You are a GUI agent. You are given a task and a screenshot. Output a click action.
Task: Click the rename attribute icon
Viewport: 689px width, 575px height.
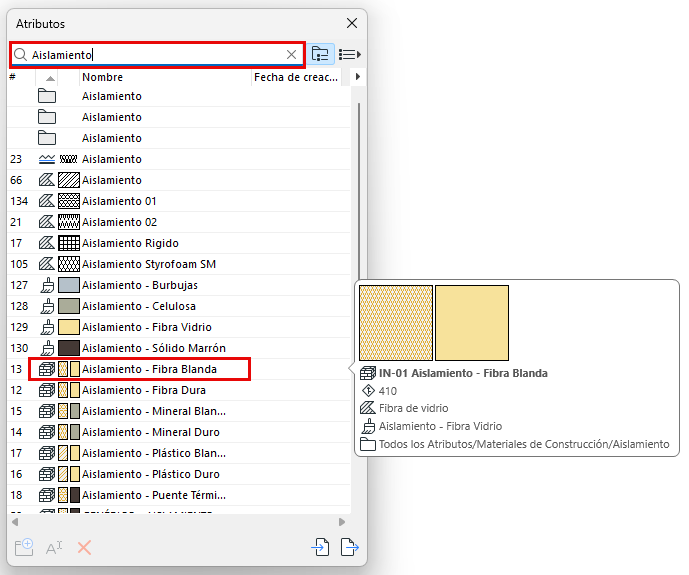pyautogui.click(x=54, y=548)
